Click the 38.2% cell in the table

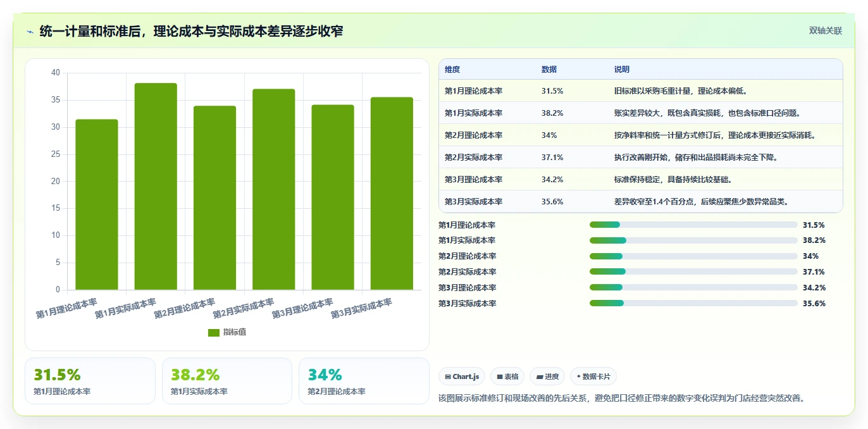pos(552,113)
